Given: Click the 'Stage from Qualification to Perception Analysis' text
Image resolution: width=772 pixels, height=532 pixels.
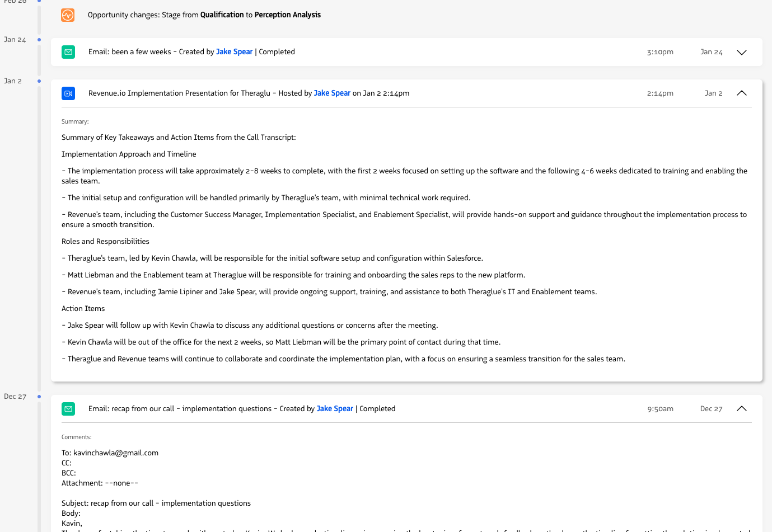Looking at the screenshot, I should click(241, 15).
